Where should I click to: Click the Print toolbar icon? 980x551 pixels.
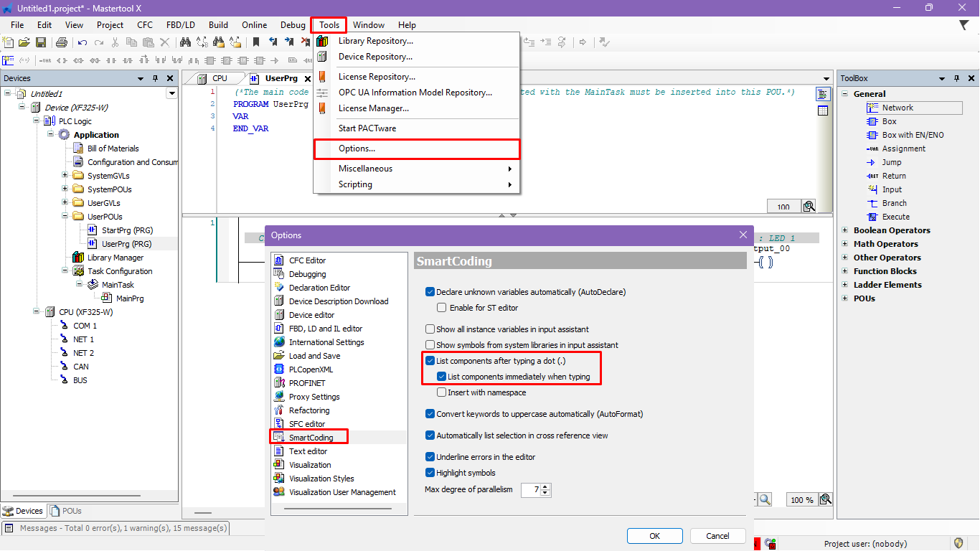pos(61,43)
